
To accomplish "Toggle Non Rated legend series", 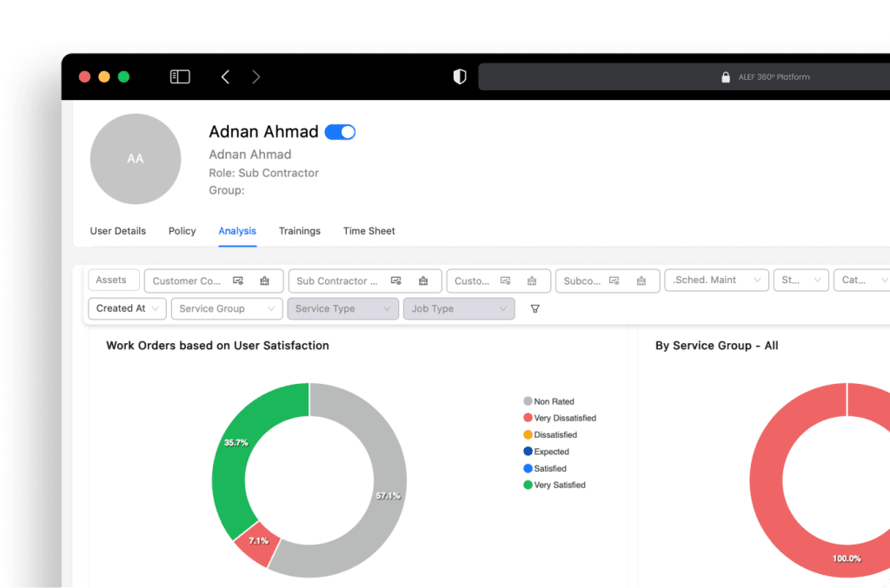I will pos(553,402).
